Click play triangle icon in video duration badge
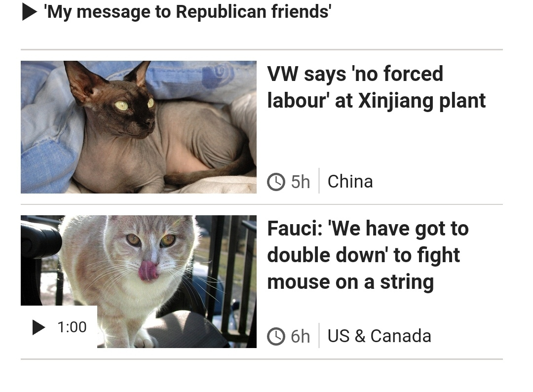The height and width of the screenshot is (392, 533). (39, 327)
